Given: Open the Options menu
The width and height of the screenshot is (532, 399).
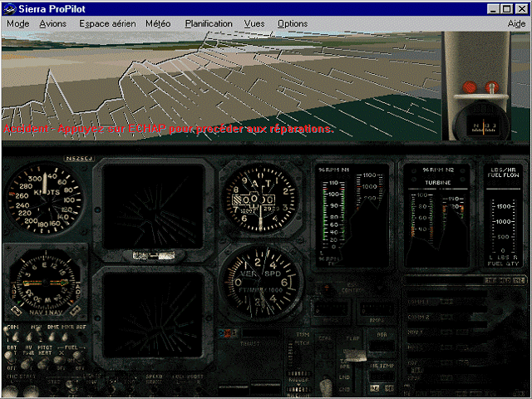Looking at the screenshot, I should pyautogui.click(x=293, y=24).
